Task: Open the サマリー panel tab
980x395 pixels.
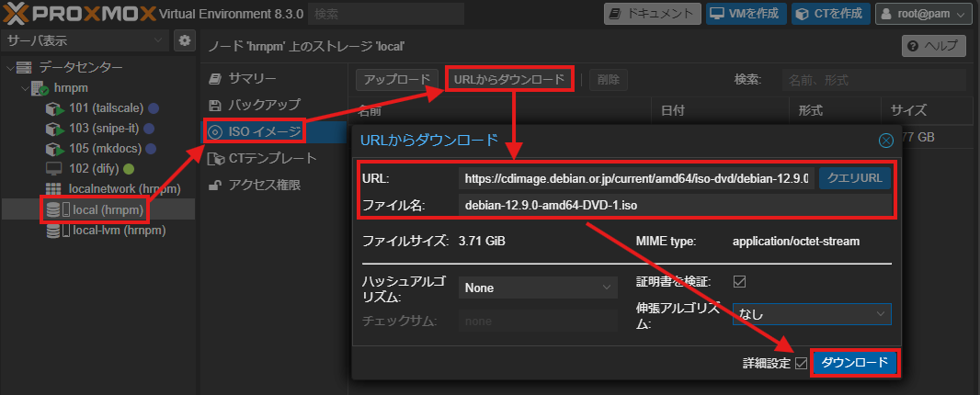Action: coord(274,78)
